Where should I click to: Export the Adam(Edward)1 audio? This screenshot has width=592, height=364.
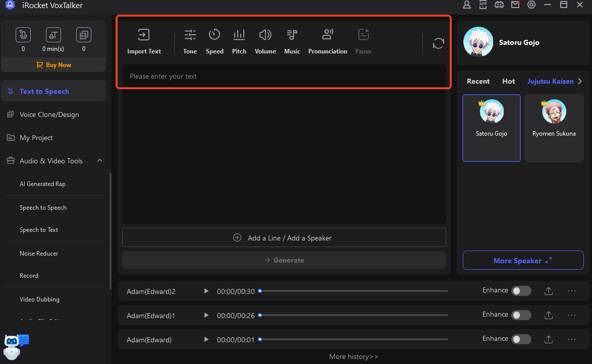(549, 315)
